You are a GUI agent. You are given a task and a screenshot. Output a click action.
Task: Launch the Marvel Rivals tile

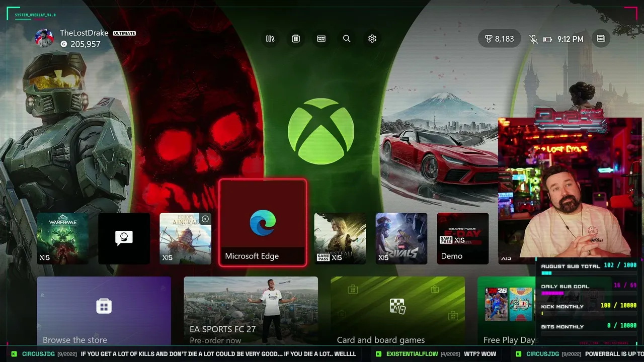401,238
